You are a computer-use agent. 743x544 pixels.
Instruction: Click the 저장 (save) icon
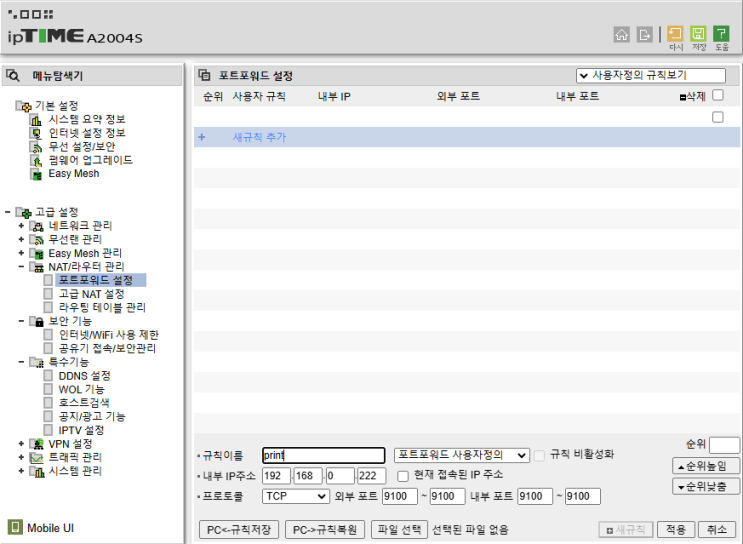pyautogui.click(x=698, y=34)
